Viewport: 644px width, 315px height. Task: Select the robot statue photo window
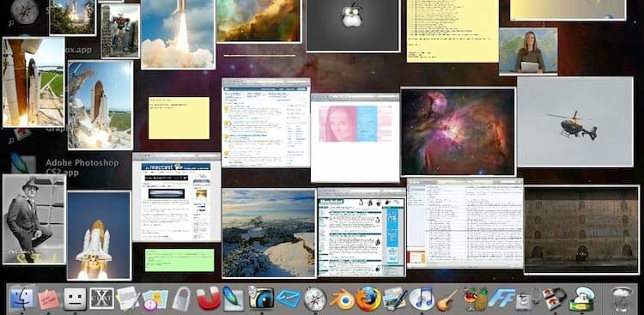120,31
